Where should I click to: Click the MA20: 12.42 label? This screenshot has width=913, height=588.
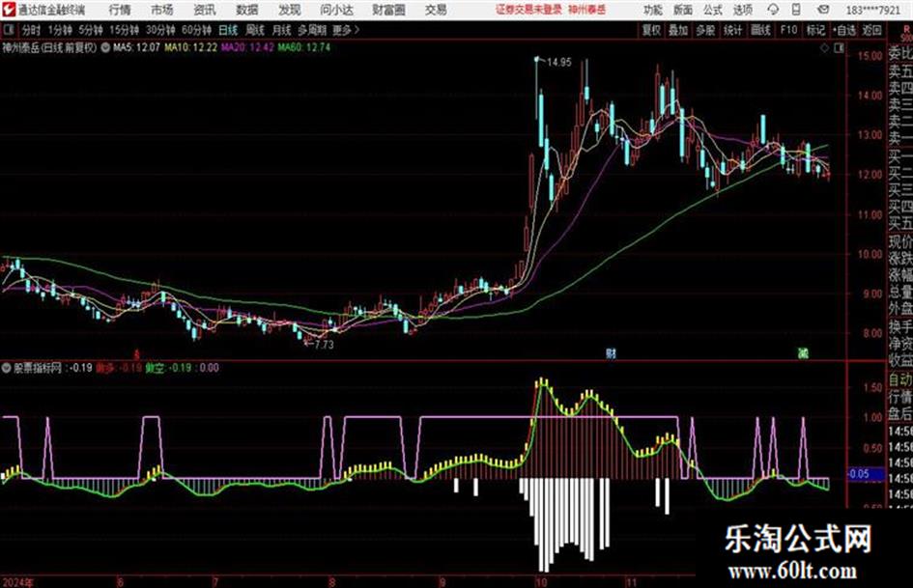click(247, 47)
